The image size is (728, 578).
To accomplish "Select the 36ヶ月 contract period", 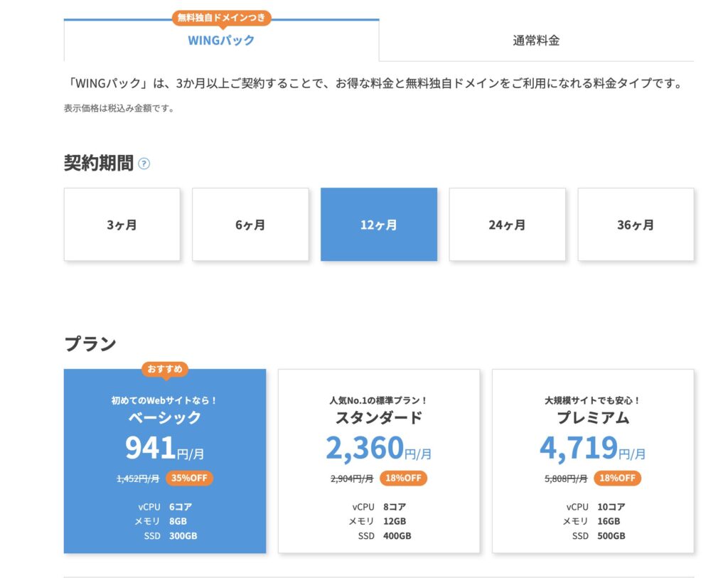I will coord(636,225).
